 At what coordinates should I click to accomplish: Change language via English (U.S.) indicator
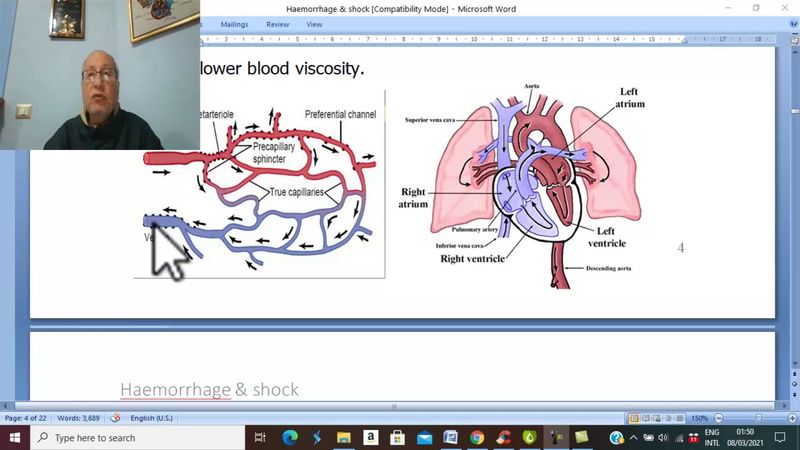[x=152, y=418]
